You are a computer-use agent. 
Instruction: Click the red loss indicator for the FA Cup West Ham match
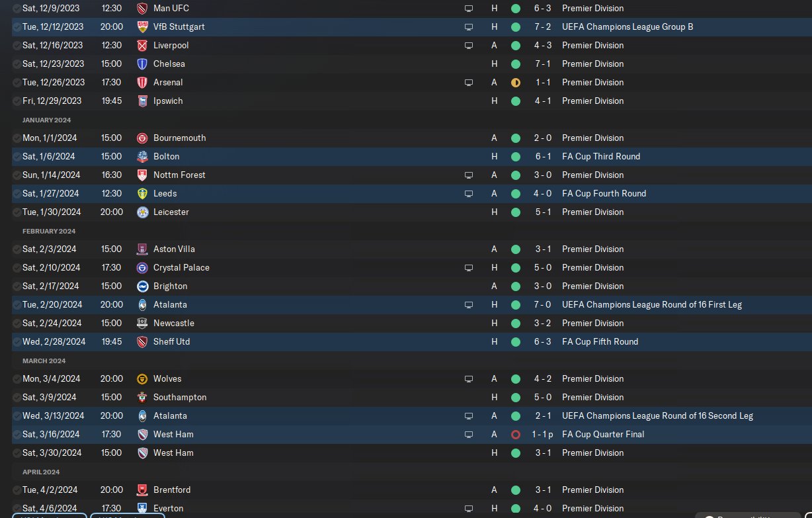click(x=516, y=435)
